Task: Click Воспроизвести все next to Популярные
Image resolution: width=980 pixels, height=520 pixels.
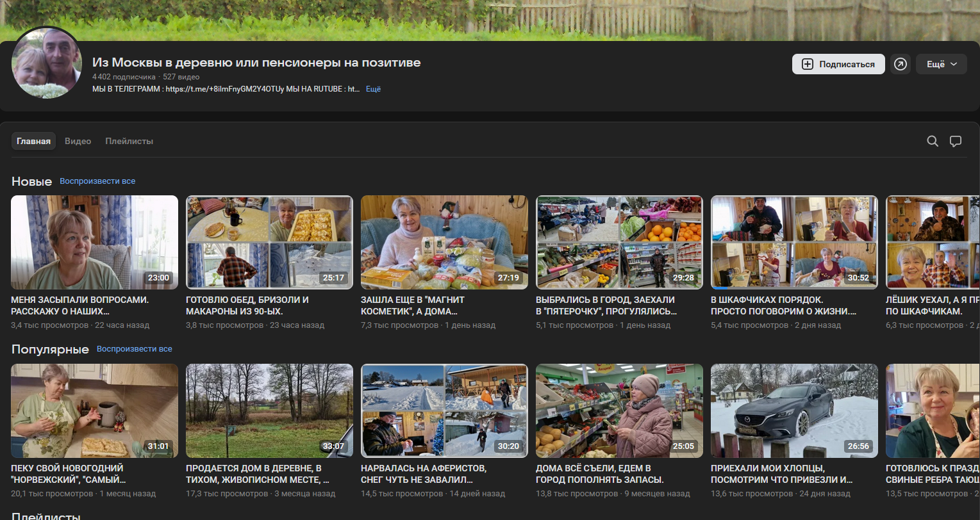Action: point(134,349)
